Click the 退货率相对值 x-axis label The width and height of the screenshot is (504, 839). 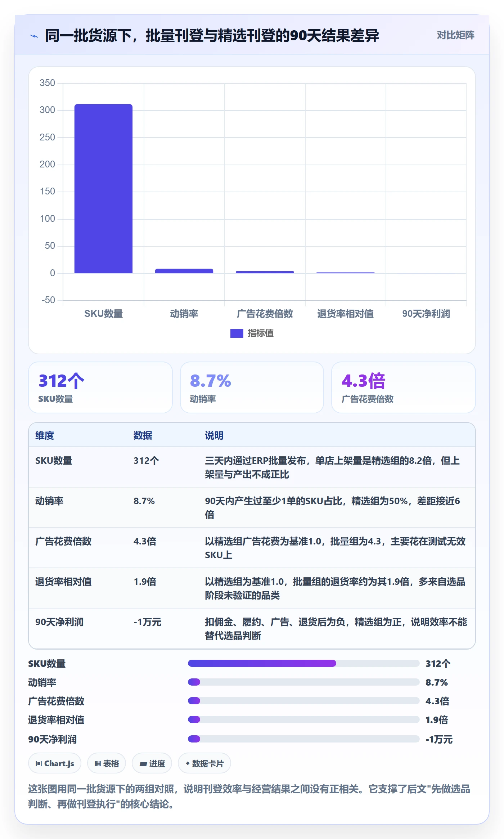click(x=345, y=314)
